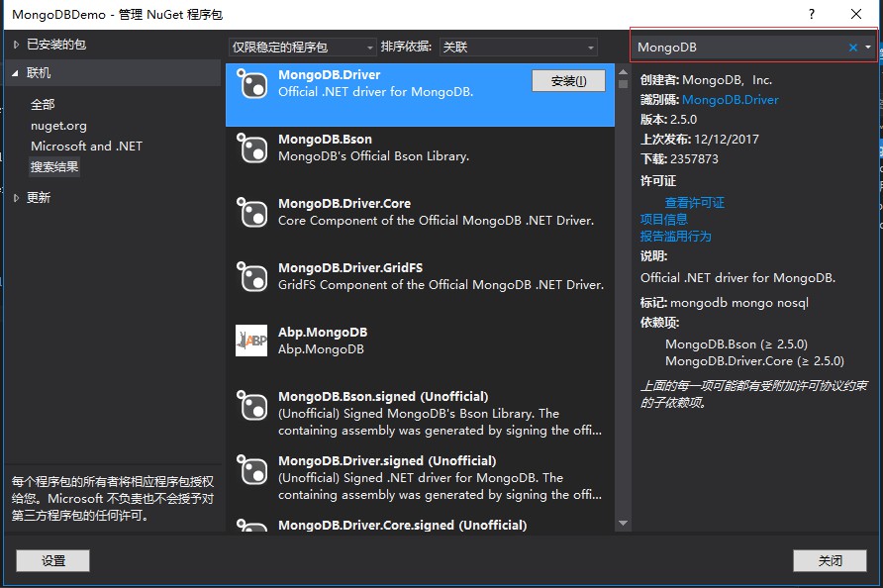Viewport: 883px width, 588px height.
Task: Select MongoDB.Driver.Core.signed (Unofficial) package title
Action: click(403, 525)
